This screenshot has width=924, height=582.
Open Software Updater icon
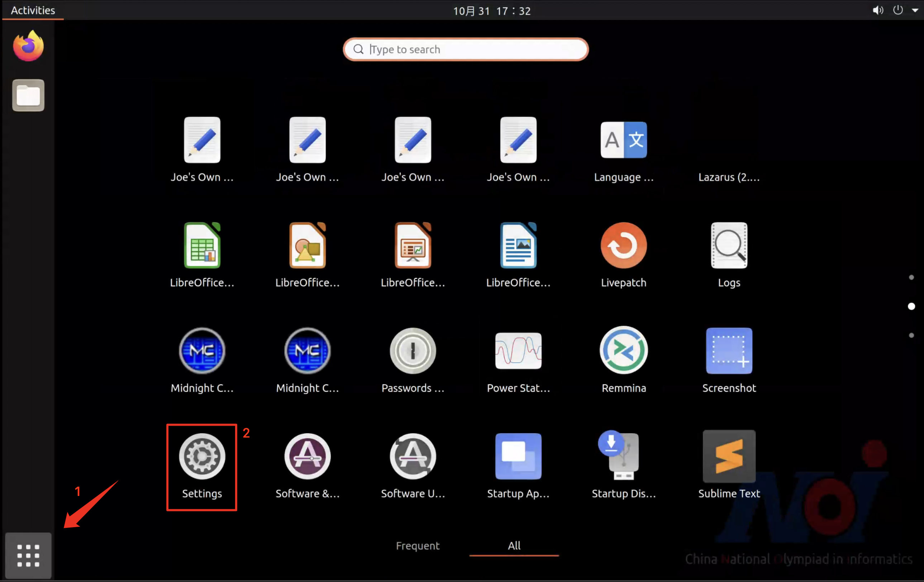413,457
